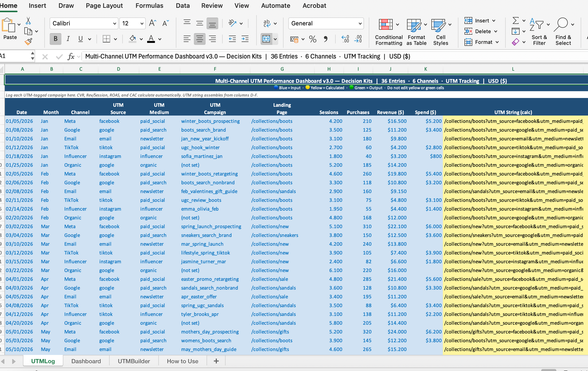Apply percent style format
The width and height of the screenshot is (588, 371).
313,39
